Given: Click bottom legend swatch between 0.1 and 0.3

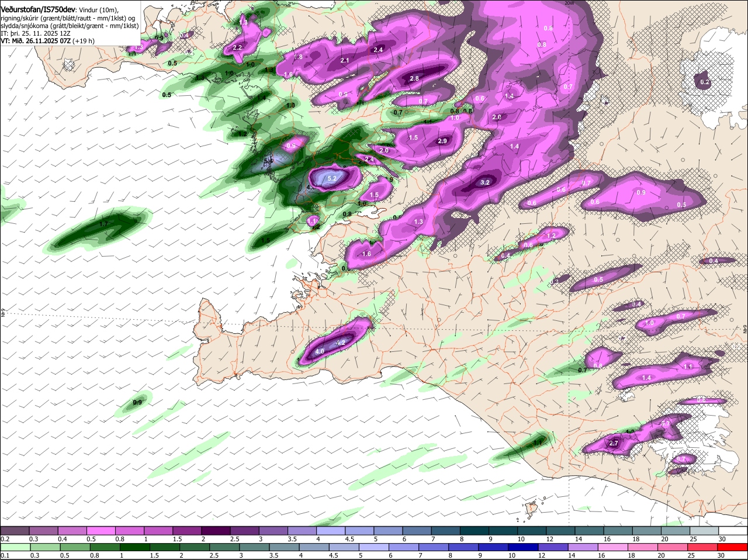Looking at the screenshot, I should (15, 547).
